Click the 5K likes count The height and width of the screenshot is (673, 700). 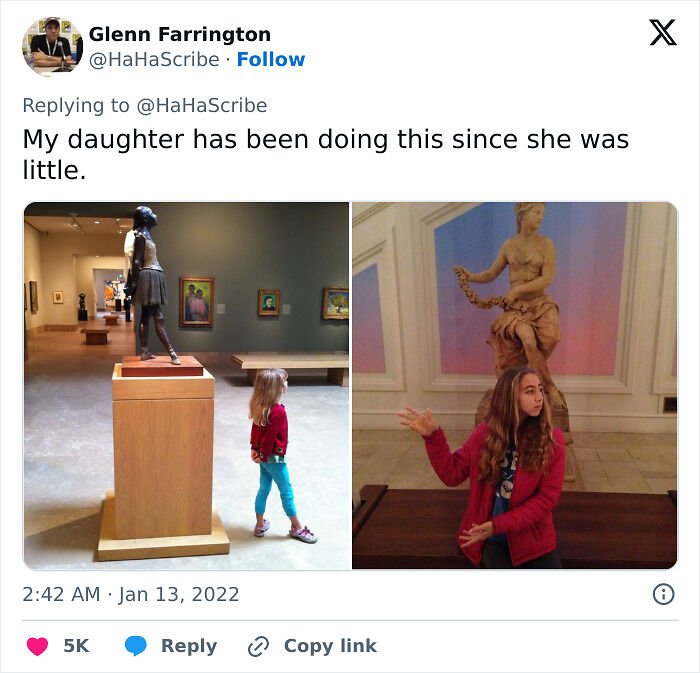[76, 646]
